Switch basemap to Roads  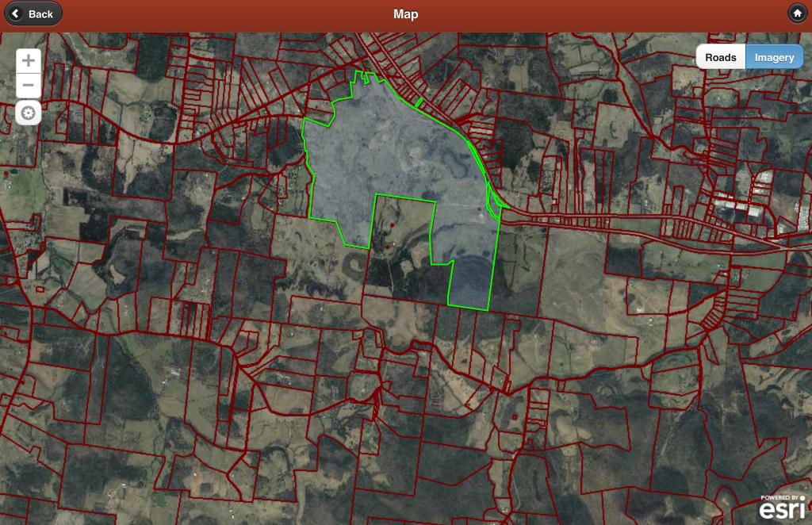coord(720,57)
